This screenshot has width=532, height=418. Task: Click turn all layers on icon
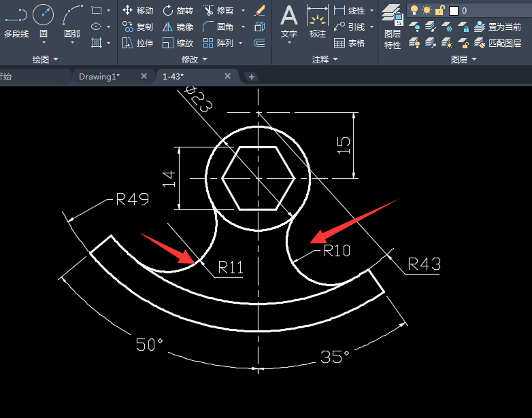click(x=414, y=43)
